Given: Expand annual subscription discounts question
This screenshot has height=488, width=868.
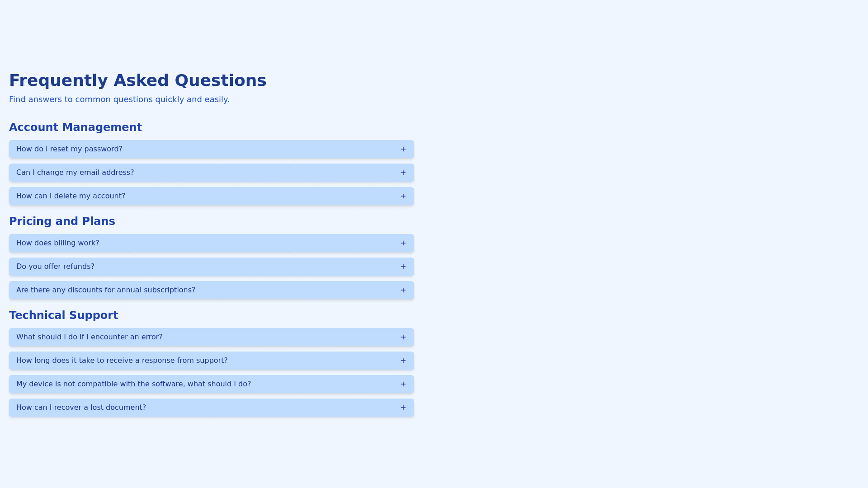Looking at the screenshot, I should point(106,290).
